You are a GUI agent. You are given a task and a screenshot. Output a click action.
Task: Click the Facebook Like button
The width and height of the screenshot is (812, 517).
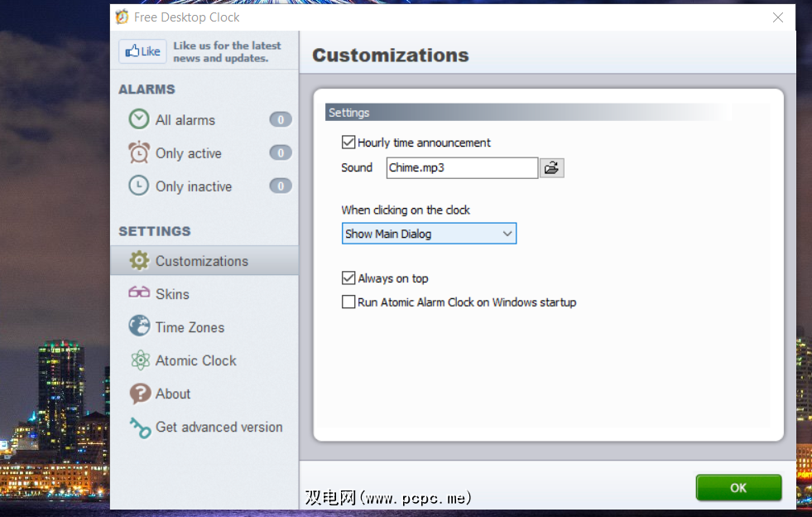point(142,51)
